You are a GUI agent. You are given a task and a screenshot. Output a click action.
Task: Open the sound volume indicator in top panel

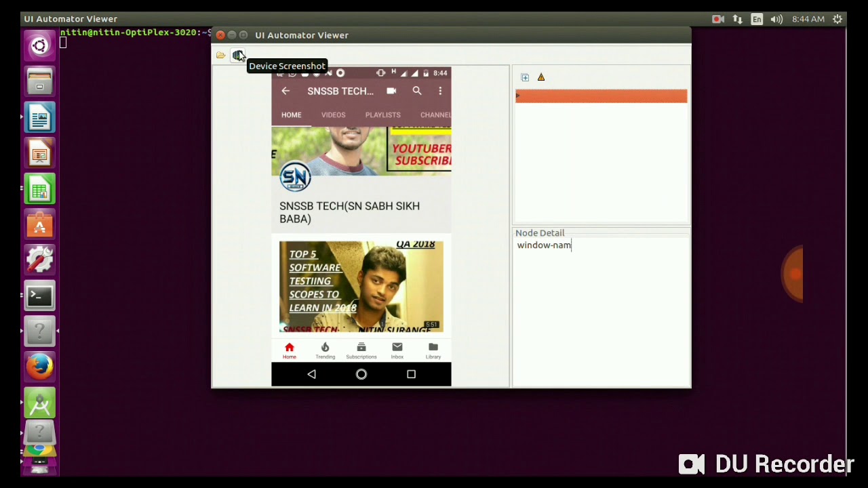776,19
